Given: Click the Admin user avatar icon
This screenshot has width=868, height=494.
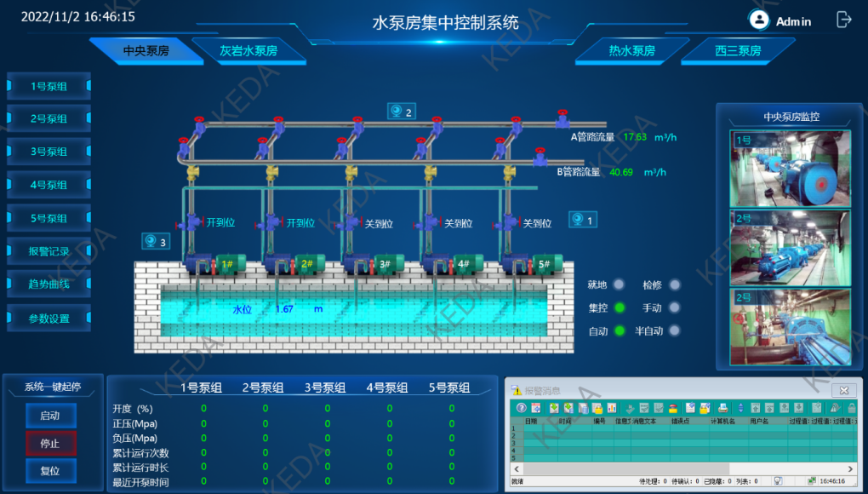Looking at the screenshot, I should (758, 20).
